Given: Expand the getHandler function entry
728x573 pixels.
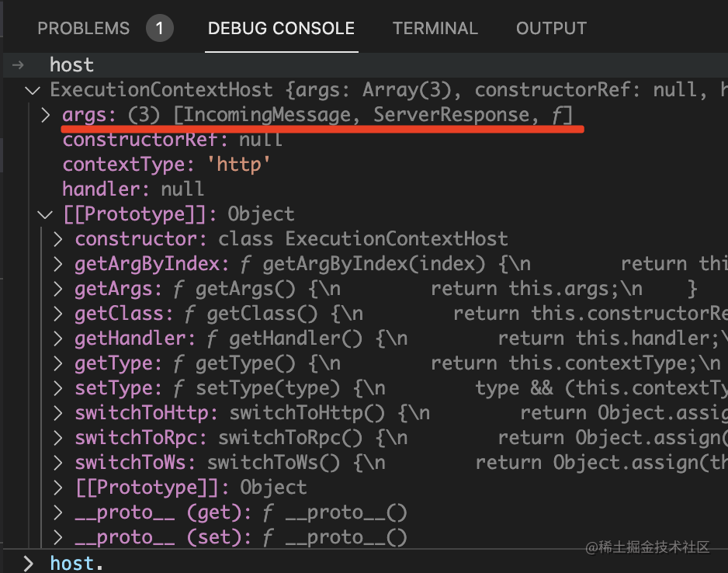Looking at the screenshot, I should pyautogui.click(x=58, y=339).
